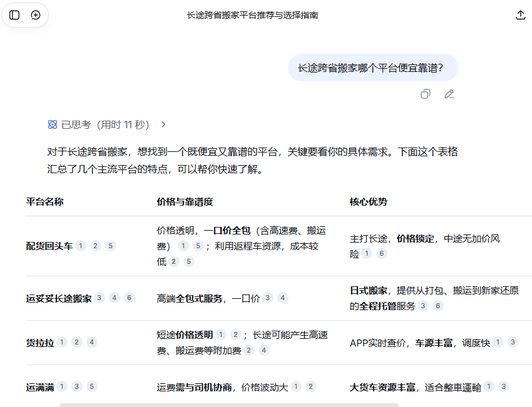Screen dimensions: 532x407
Task: Start a new chat with plus icon
Action: [x=36, y=15]
